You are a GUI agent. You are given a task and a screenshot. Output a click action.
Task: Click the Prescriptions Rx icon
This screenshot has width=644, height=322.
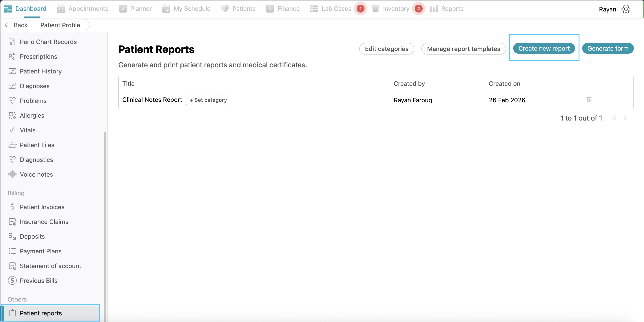(12, 57)
